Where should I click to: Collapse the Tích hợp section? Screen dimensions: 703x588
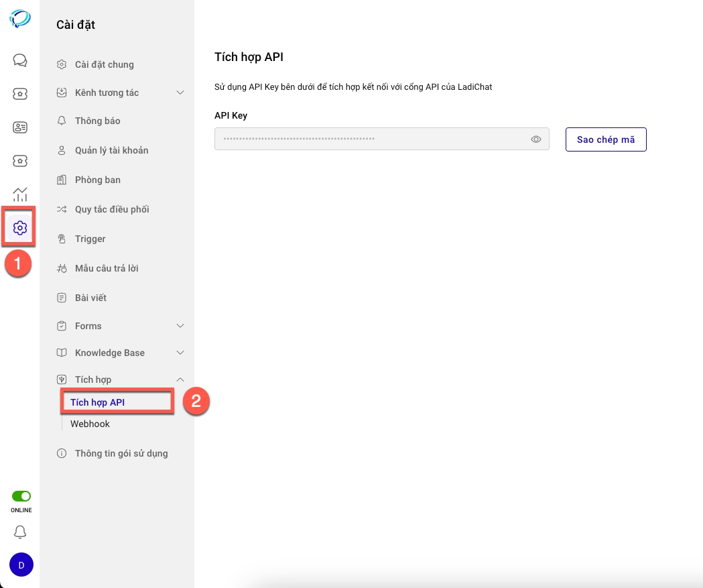[180, 379]
